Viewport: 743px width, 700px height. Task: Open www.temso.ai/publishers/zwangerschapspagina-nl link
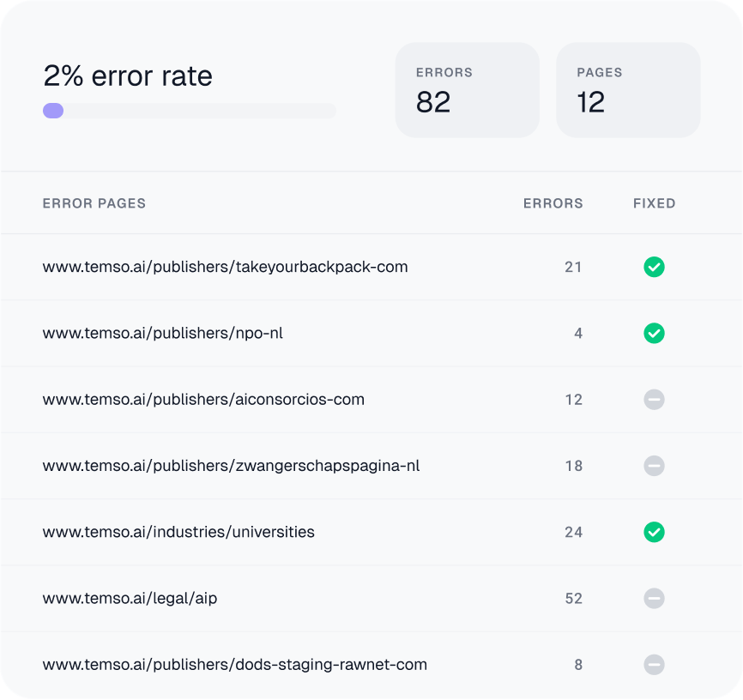point(232,466)
